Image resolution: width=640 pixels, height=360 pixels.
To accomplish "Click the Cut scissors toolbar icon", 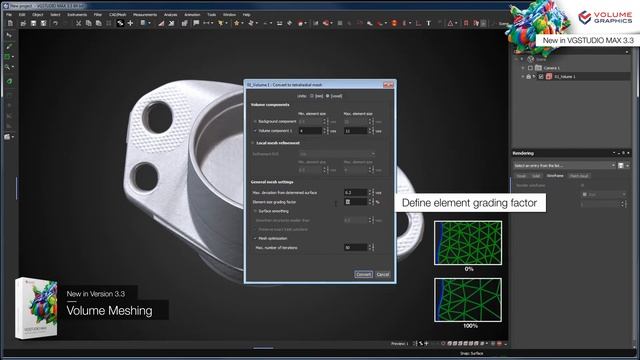I will pos(78,24).
